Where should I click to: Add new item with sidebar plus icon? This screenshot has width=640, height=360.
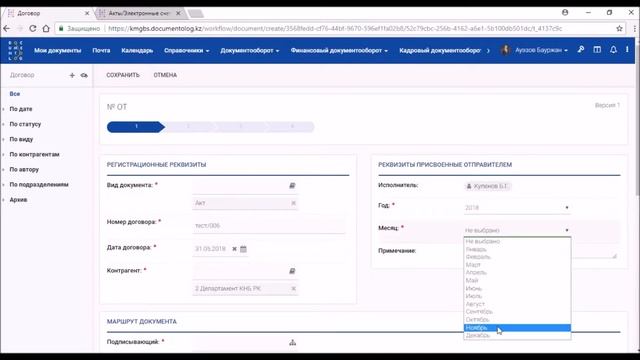72,75
